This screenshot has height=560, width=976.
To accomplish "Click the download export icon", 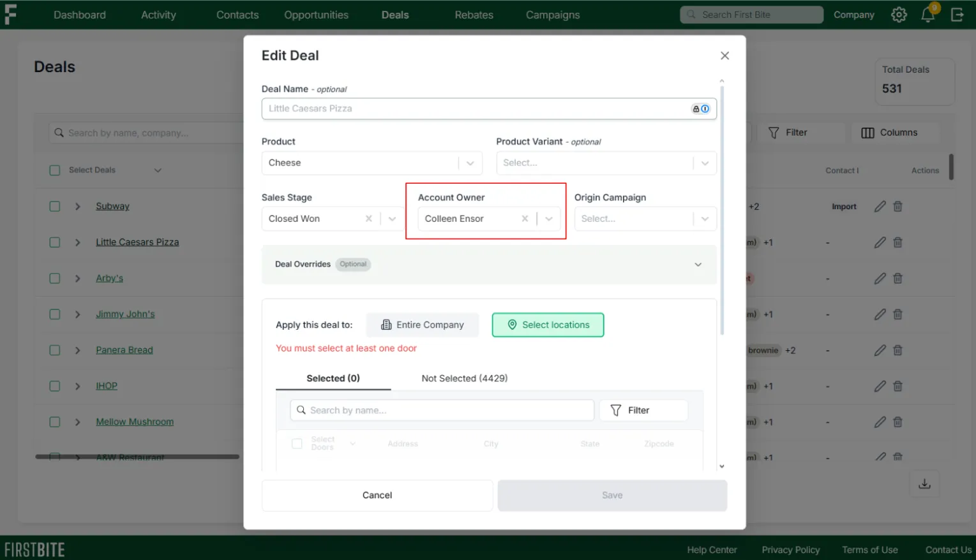I will [x=924, y=484].
